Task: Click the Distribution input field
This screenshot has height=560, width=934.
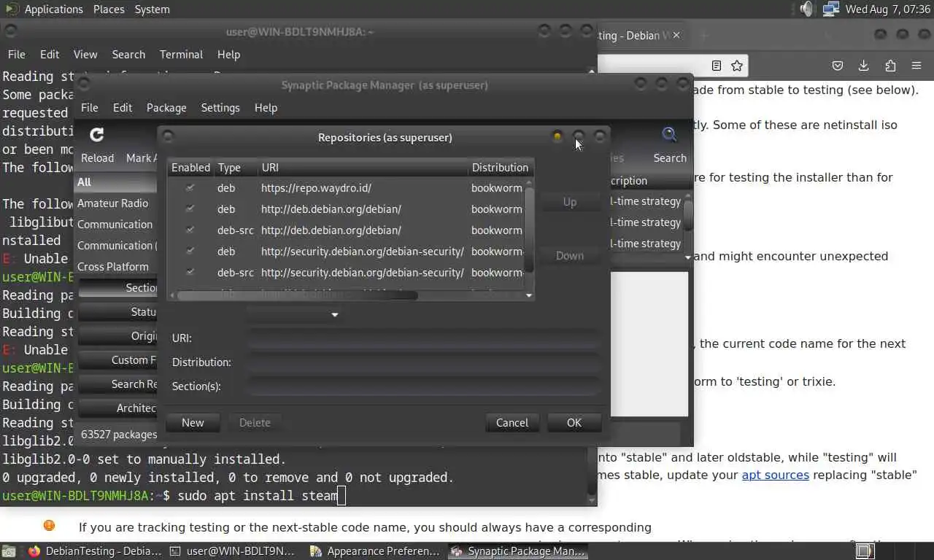Action: [423, 362]
